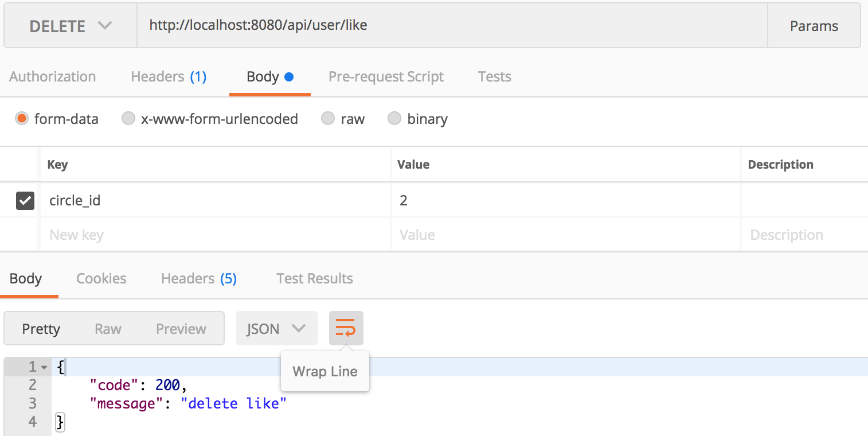Collapse the JSON object at line 1
The image size is (868, 436).
tap(44, 367)
